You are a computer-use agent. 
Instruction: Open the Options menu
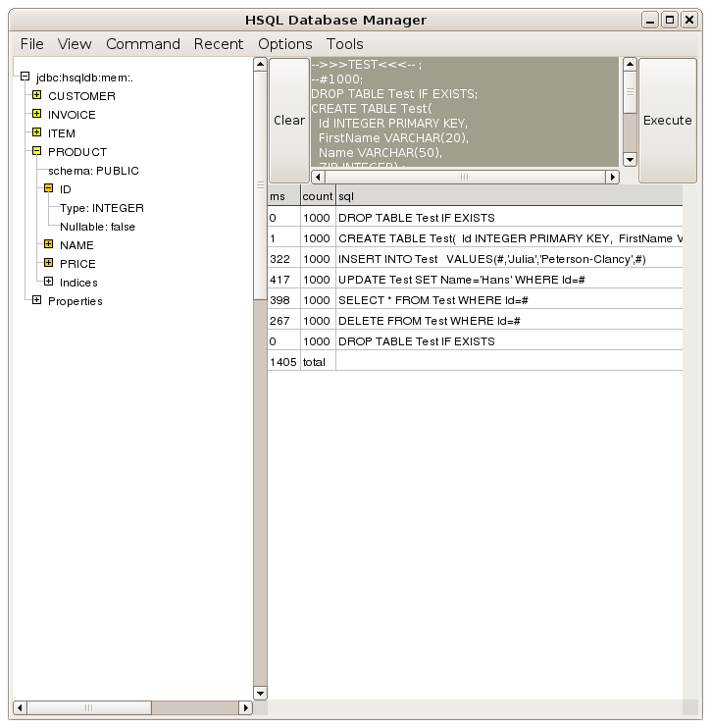click(285, 44)
